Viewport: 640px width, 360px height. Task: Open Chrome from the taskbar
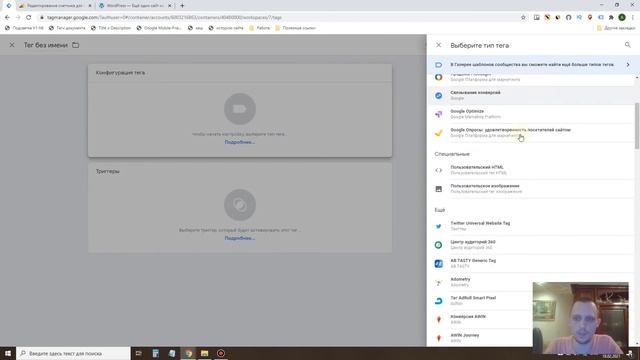pos(188,353)
